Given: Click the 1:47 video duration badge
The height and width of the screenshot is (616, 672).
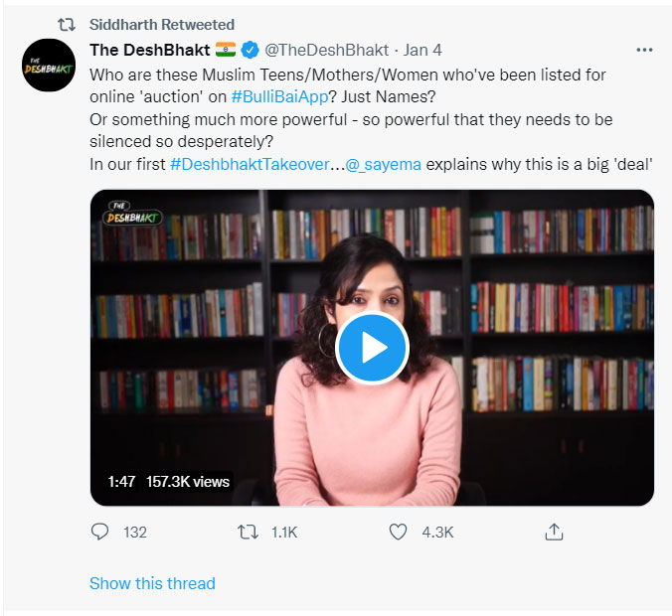Looking at the screenshot, I should point(121,482).
